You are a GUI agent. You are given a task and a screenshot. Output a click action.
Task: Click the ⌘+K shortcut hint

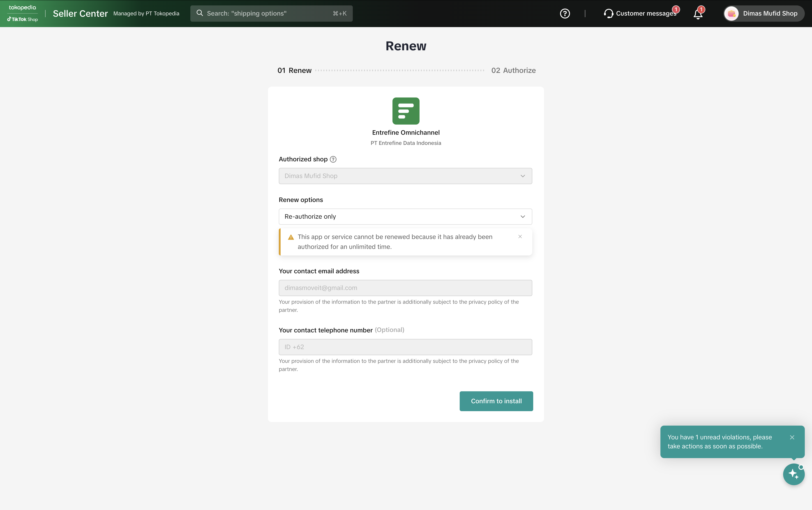tap(339, 14)
